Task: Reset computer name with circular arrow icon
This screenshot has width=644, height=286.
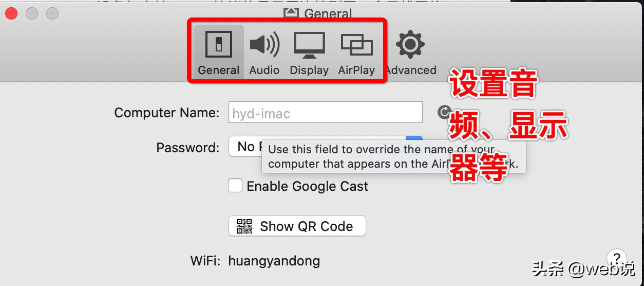Action: (x=444, y=112)
